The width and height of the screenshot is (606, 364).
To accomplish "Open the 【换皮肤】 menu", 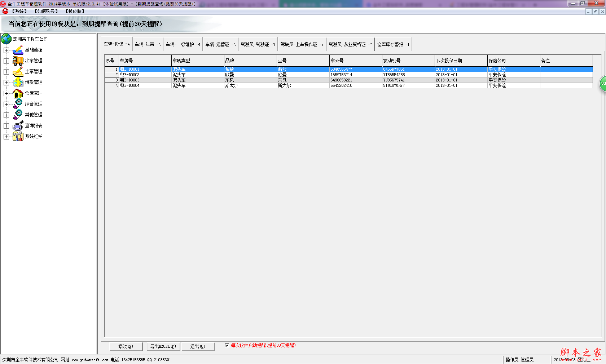I will pyautogui.click(x=75, y=11).
